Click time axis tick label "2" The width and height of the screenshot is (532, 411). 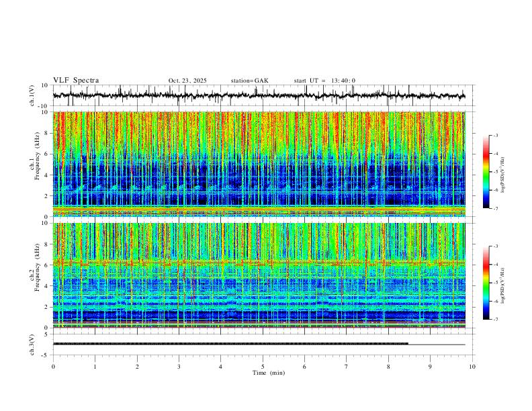pyautogui.click(x=137, y=367)
